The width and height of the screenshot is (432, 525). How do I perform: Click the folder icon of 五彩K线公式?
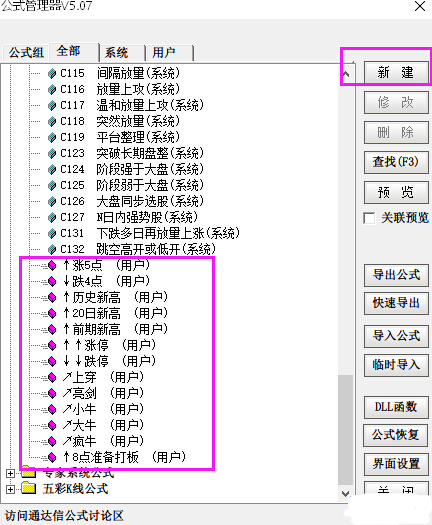tap(29, 489)
